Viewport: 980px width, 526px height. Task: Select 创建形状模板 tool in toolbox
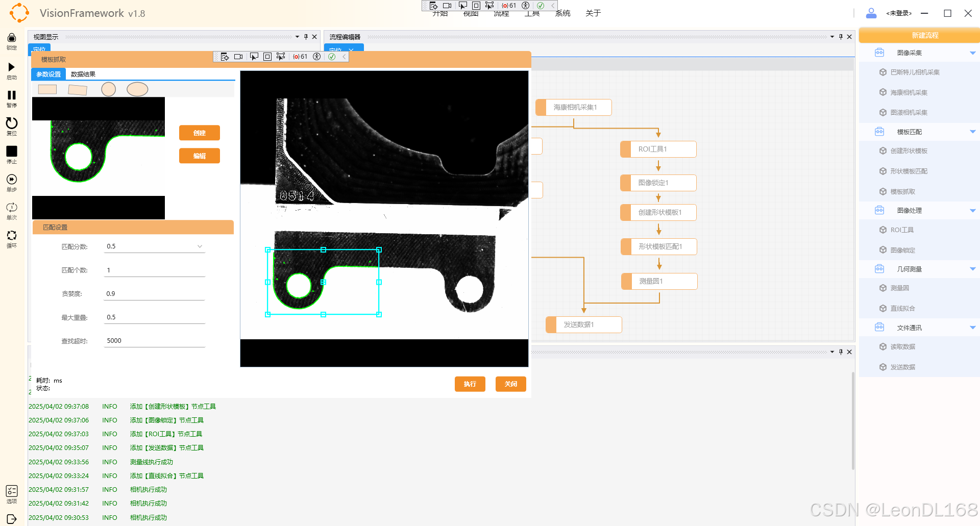pos(909,151)
